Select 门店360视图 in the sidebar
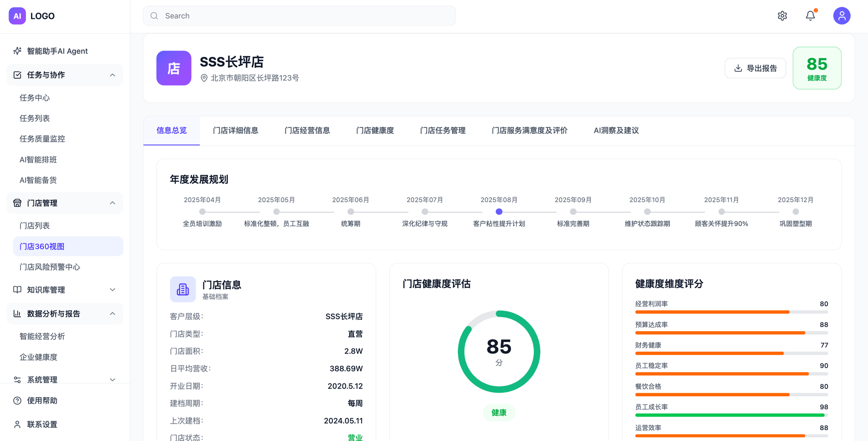The height and width of the screenshot is (441, 868). (x=68, y=246)
